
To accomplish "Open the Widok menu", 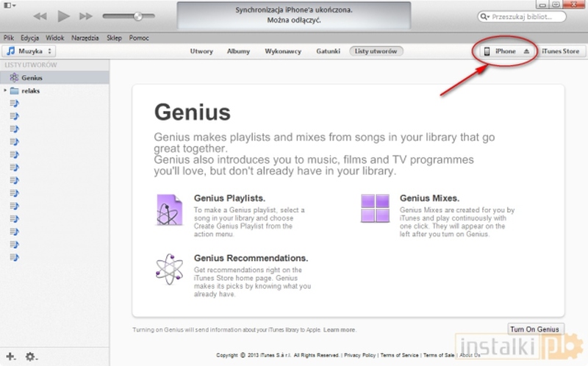I will tap(54, 38).
